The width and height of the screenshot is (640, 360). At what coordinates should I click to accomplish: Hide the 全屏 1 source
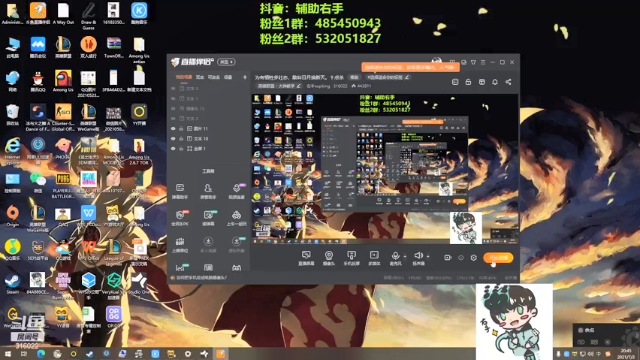pos(173,149)
